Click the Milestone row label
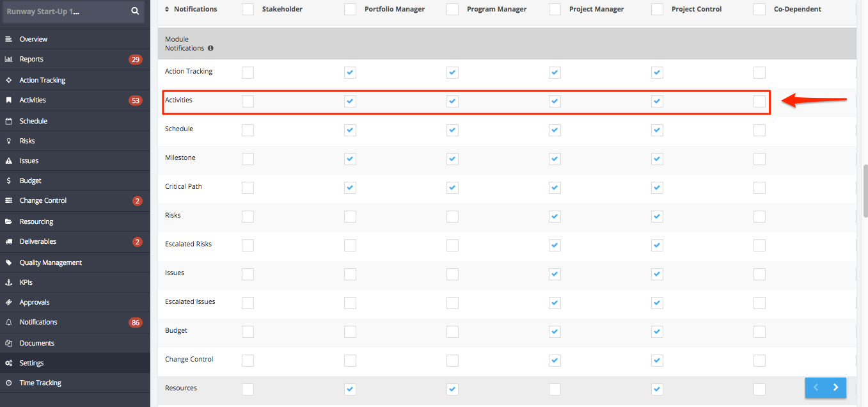This screenshot has height=407, width=868. pyautogui.click(x=180, y=157)
